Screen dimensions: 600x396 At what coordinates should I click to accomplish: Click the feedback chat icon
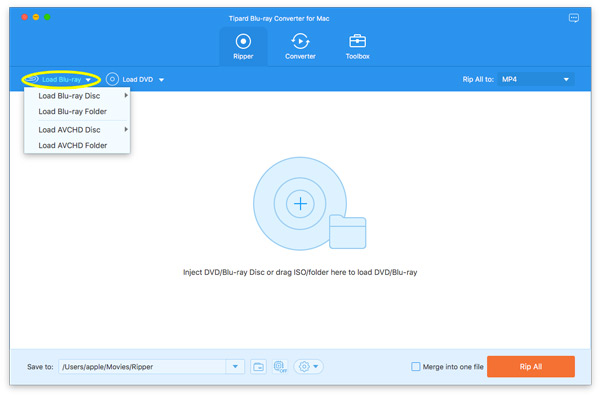click(574, 18)
